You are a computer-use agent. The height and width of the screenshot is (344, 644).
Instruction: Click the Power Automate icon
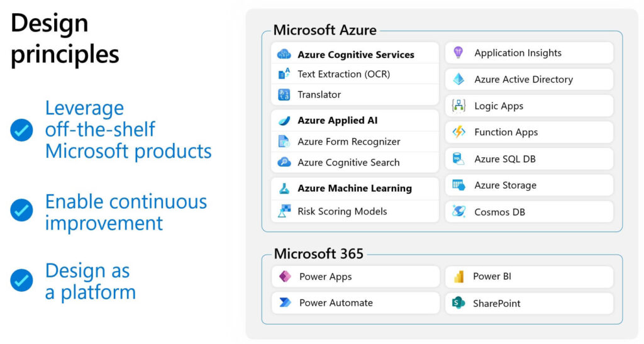pos(285,302)
